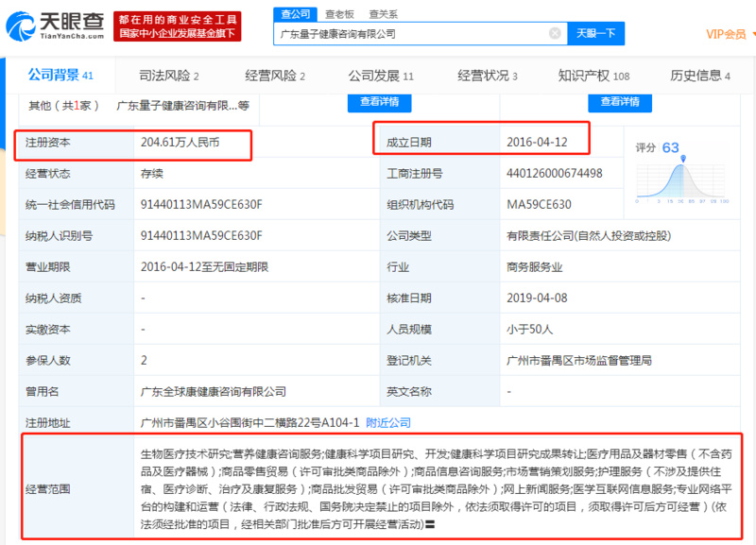Click the 其他（共1家）label
The height and width of the screenshot is (545, 756).
click(x=63, y=106)
